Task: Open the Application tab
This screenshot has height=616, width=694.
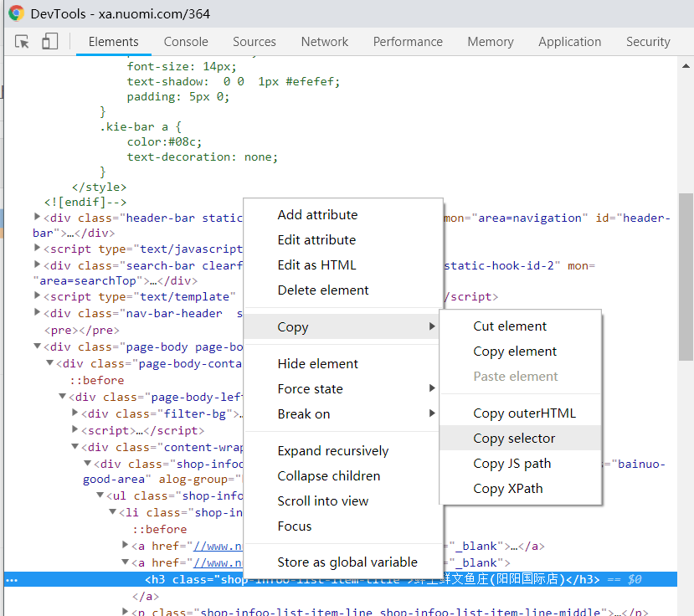Action: point(569,42)
